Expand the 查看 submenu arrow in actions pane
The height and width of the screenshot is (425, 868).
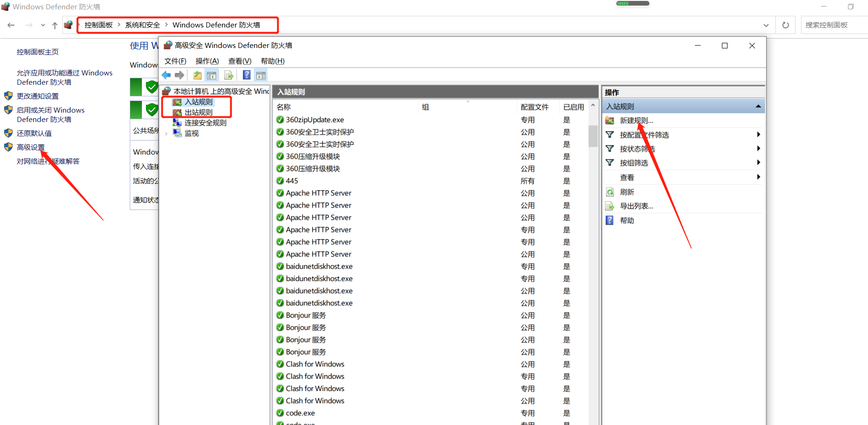pyautogui.click(x=758, y=177)
